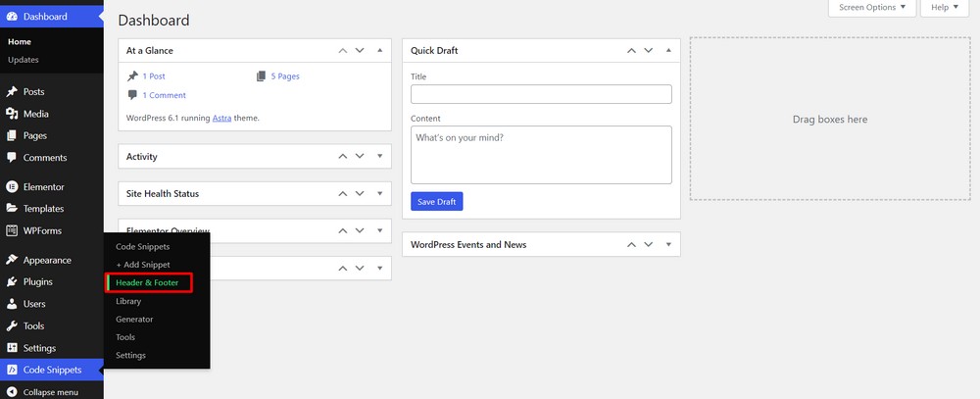Open Appearance via paintbrush icon
Image resolution: width=980 pixels, height=399 pixels.
[x=12, y=260]
